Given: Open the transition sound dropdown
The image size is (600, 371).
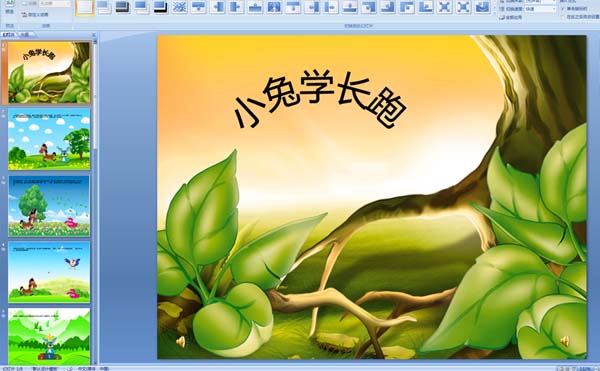Looking at the screenshot, I should click(540, 2).
